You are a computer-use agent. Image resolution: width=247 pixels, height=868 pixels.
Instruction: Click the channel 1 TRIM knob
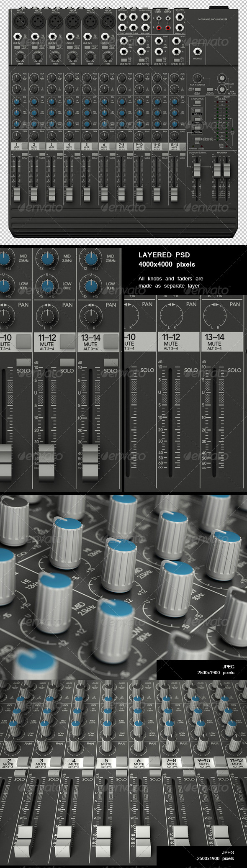pos(20,56)
